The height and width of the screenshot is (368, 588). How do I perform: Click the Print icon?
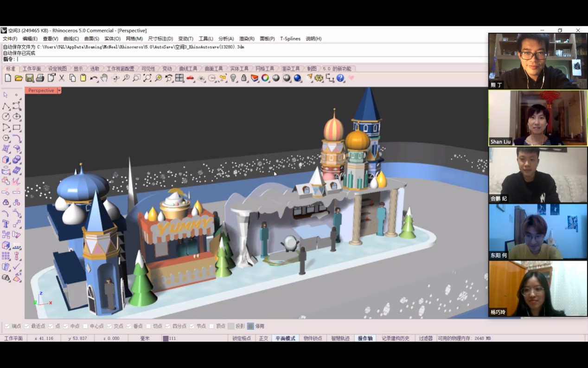coord(40,78)
